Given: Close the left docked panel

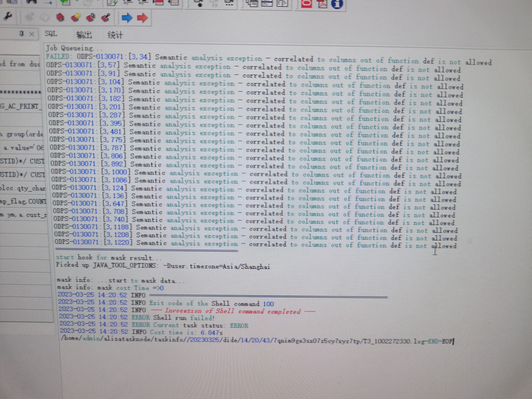Looking at the screenshot, I should [31, 34].
